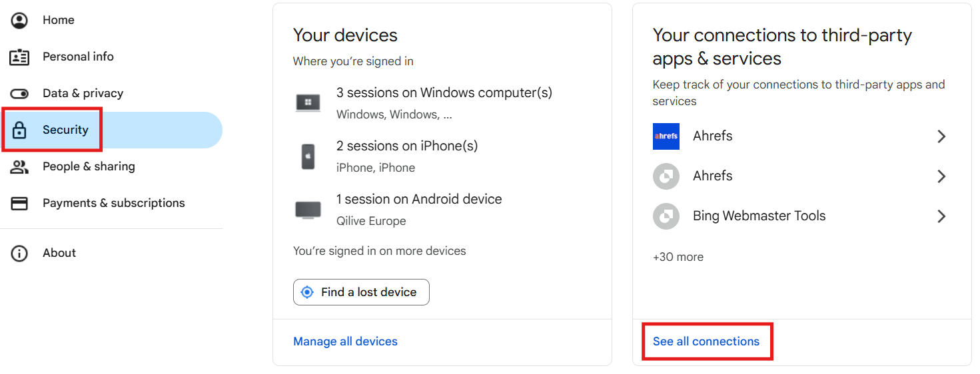The width and height of the screenshot is (980, 374).
Task: Click the People & sharing icon
Action: tap(19, 166)
